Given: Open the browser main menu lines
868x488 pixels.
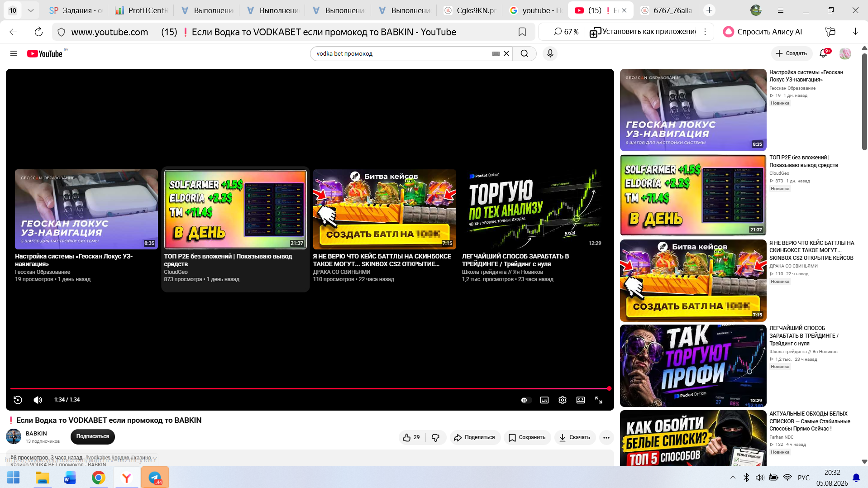Looking at the screenshot, I should tap(781, 10).
